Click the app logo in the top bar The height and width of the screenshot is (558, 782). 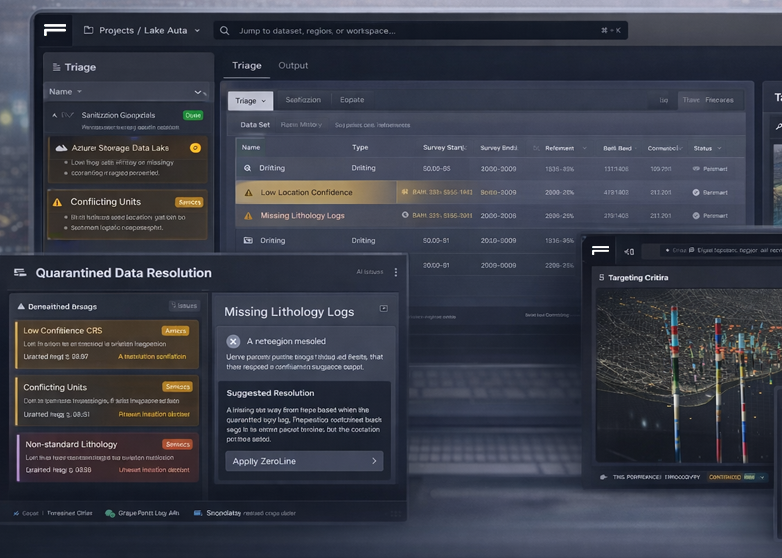pyautogui.click(x=55, y=30)
